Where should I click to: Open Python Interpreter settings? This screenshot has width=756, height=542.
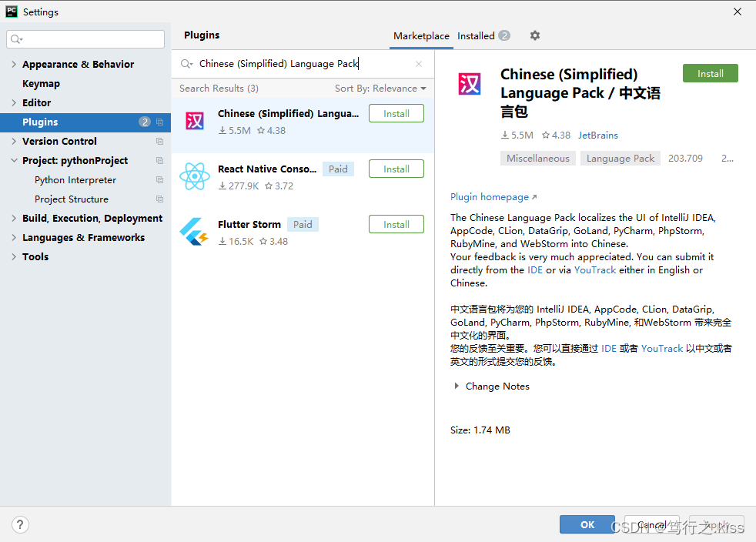75,180
